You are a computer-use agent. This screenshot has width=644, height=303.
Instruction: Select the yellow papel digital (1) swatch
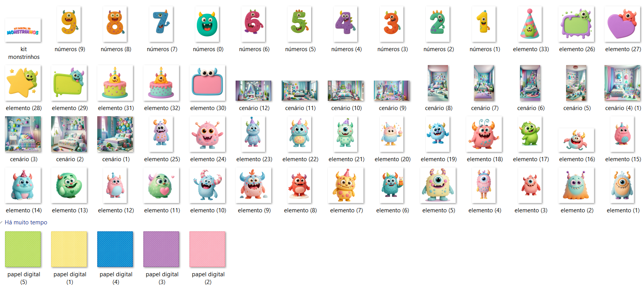pos(69,249)
